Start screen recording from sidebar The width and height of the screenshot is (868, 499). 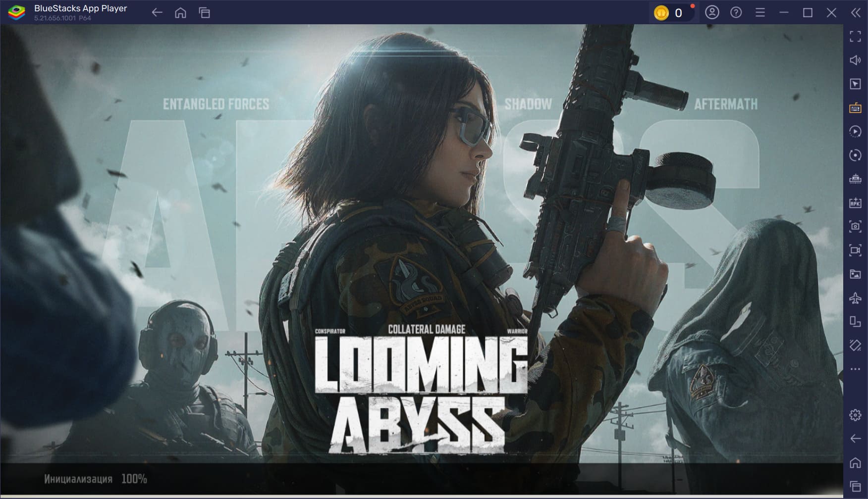855,250
